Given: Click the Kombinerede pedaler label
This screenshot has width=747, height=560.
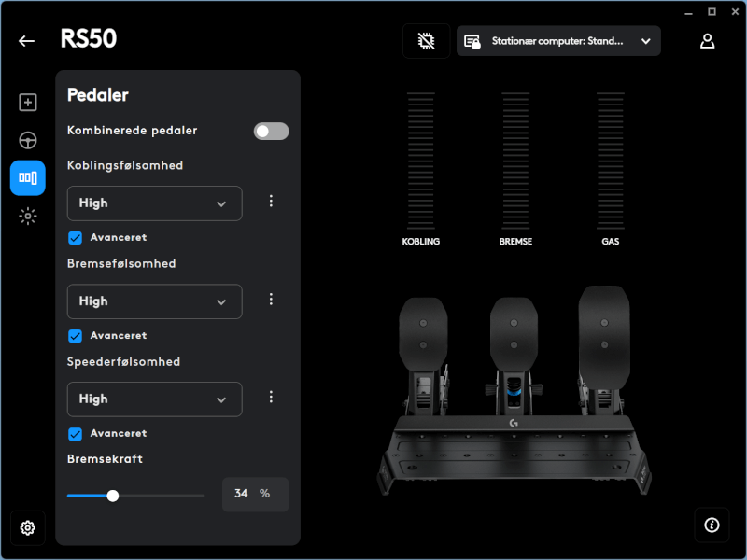Looking at the screenshot, I should (132, 131).
